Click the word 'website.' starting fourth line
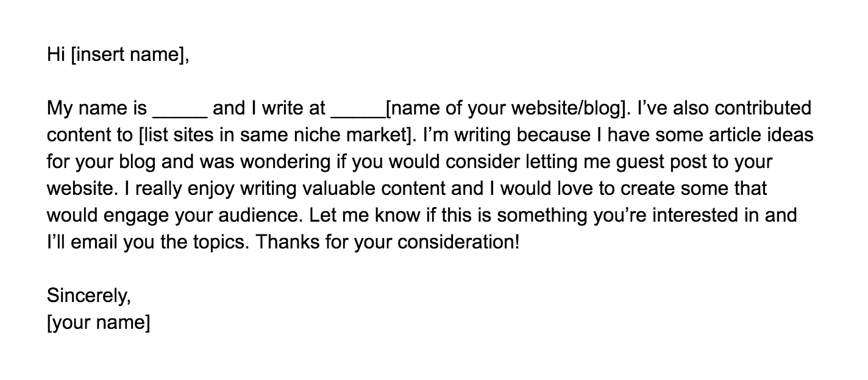 [x=83, y=189]
